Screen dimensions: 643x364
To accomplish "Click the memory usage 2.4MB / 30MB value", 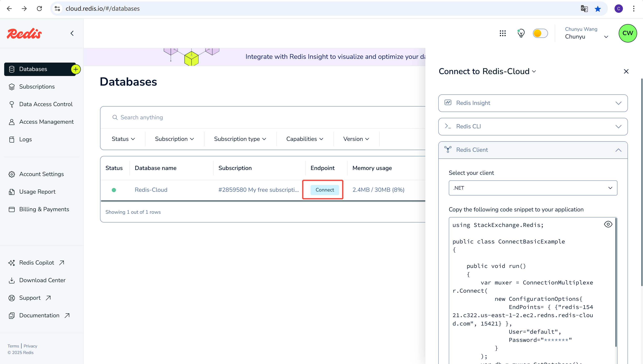I will pyautogui.click(x=378, y=190).
